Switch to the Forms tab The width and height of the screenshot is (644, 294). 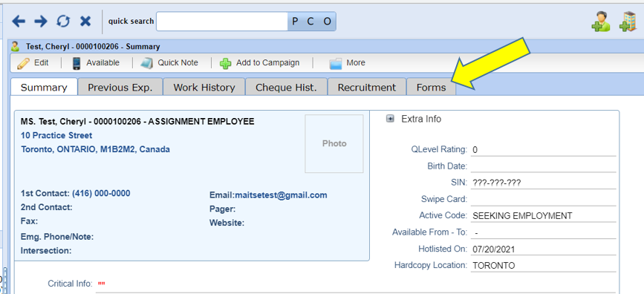click(x=431, y=87)
